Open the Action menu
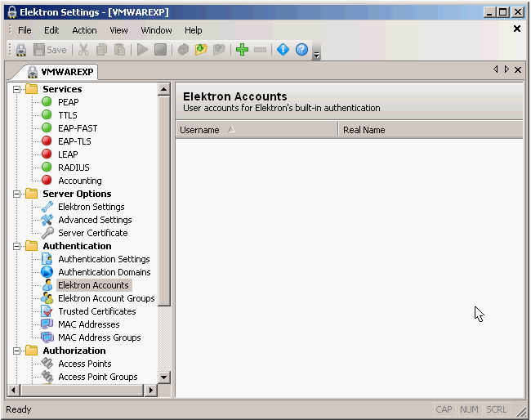531x420 pixels. [x=84, y=30]
